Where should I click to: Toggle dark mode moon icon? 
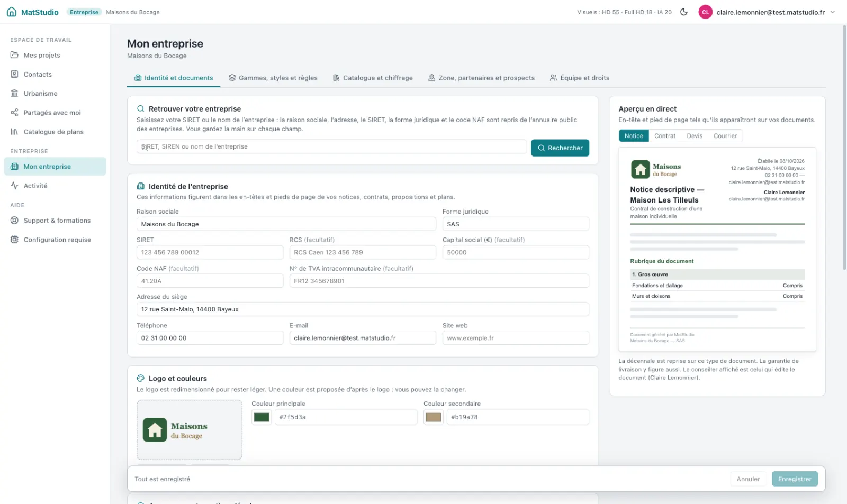(x=684, y=12)
